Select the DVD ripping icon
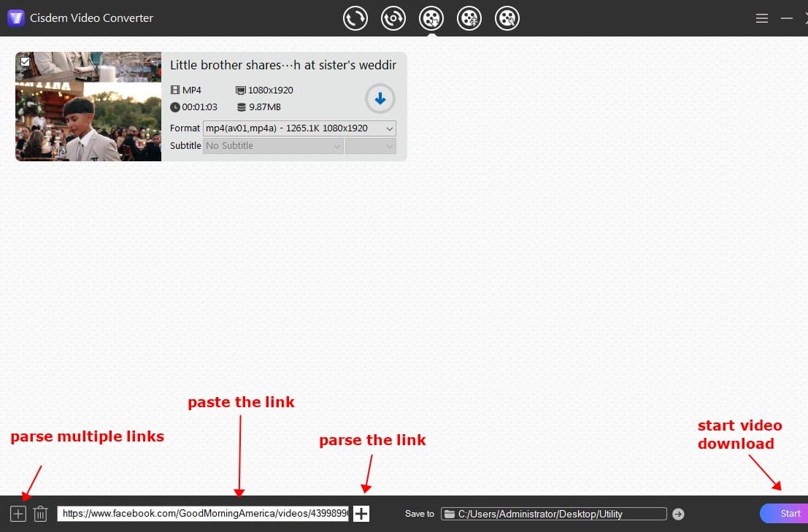The height and width of the screenshot is (532, 808). coord(393,18)
